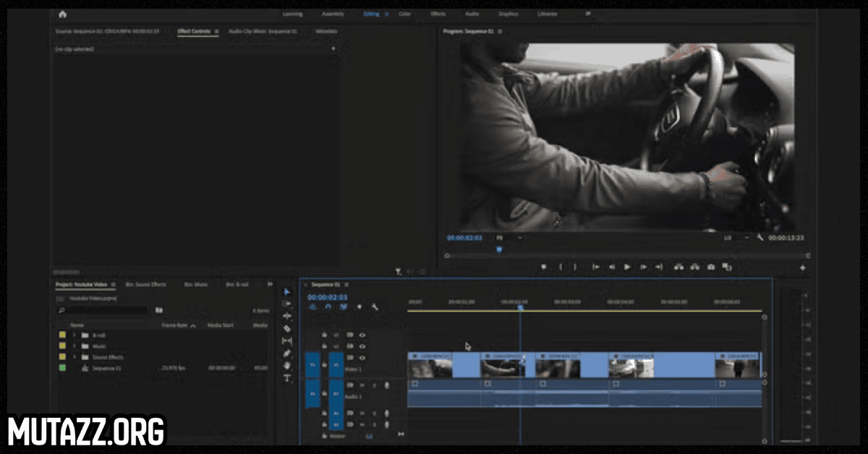Select the Type tool

coord(287,377)
